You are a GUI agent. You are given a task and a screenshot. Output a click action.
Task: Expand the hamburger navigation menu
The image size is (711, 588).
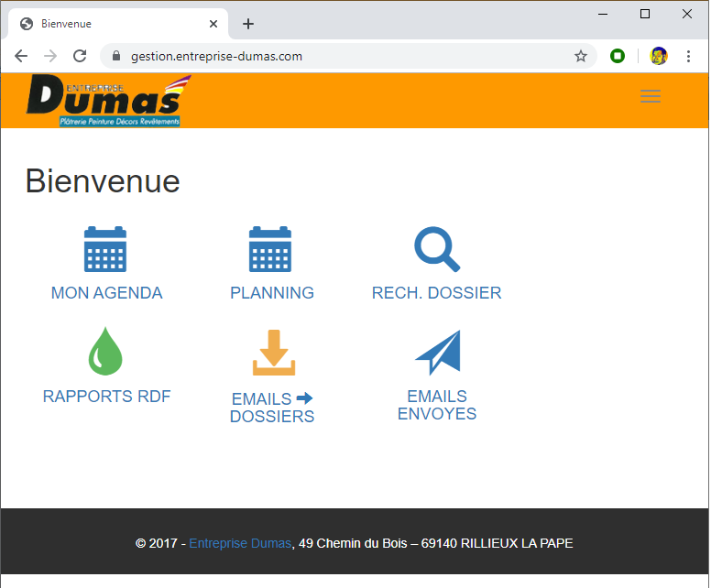point(651,96)
